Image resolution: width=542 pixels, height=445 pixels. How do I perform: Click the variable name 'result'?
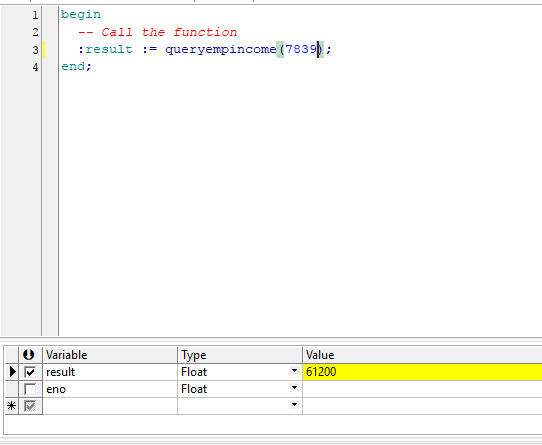[x=60, y=372]
